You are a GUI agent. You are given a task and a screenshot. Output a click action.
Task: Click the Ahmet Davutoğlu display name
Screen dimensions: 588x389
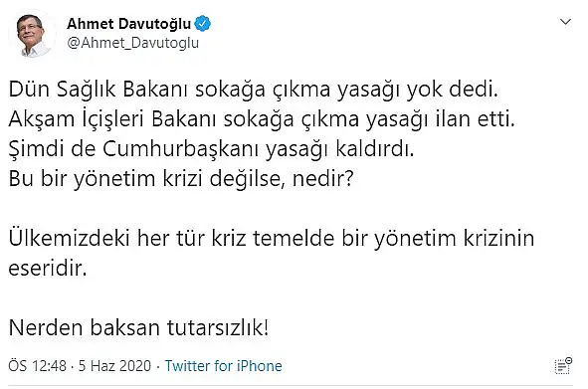click(x=129, y=24)
